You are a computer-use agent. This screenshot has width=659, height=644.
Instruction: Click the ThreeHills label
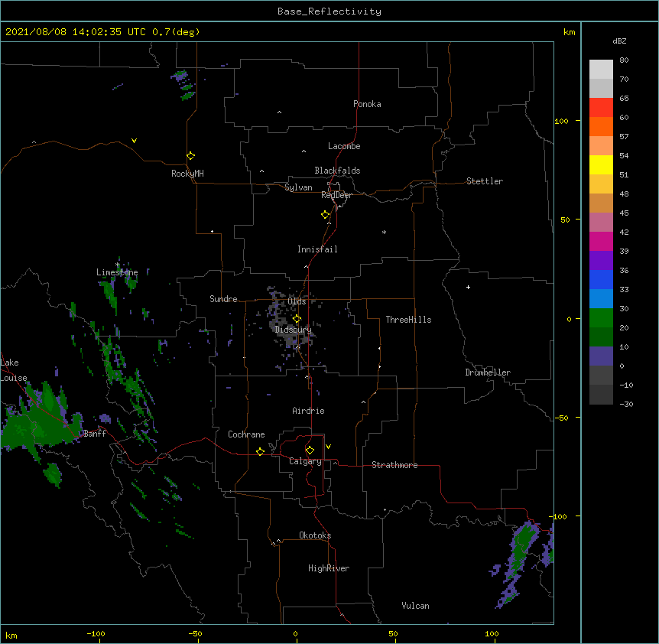point(408,320)
